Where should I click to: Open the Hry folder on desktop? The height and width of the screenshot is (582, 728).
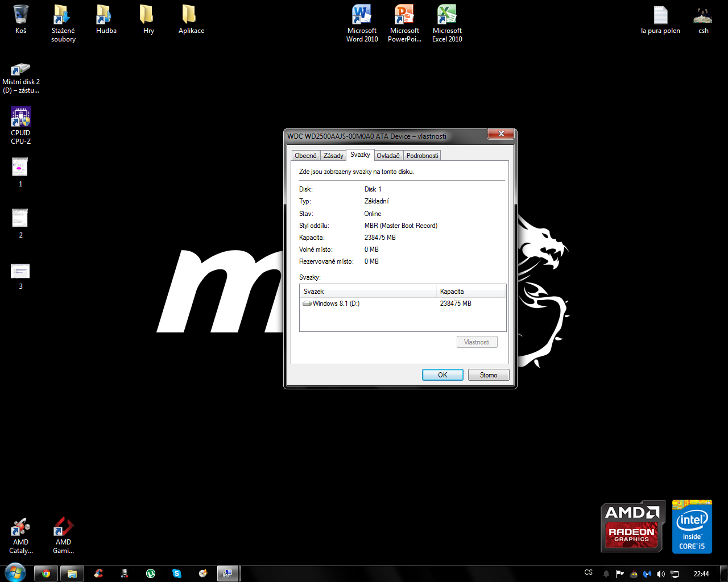click(x=148, y=19)
